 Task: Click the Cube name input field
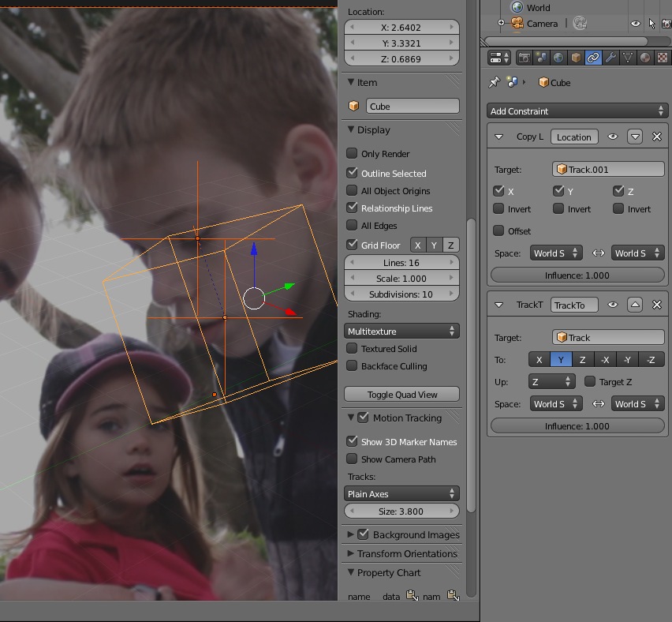[x=413, y=106]
